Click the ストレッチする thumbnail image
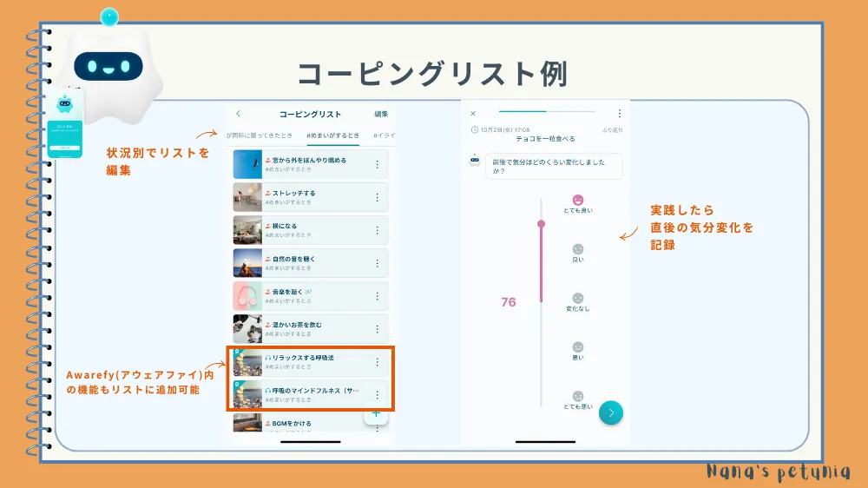 (247, 197)
